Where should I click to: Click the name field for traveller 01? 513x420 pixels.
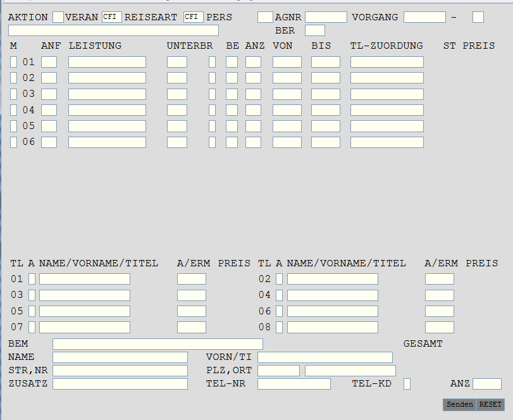pyautogui.click(x=84, y=279)
